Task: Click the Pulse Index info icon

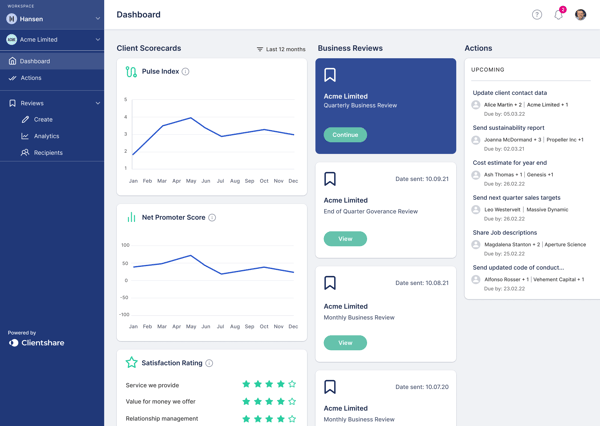Action: point(185,72)
